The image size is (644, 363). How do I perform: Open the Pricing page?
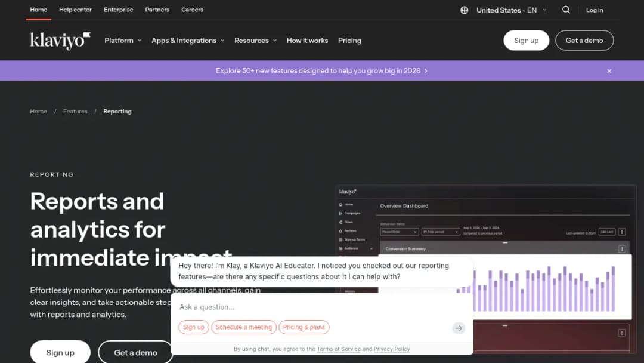349,41
